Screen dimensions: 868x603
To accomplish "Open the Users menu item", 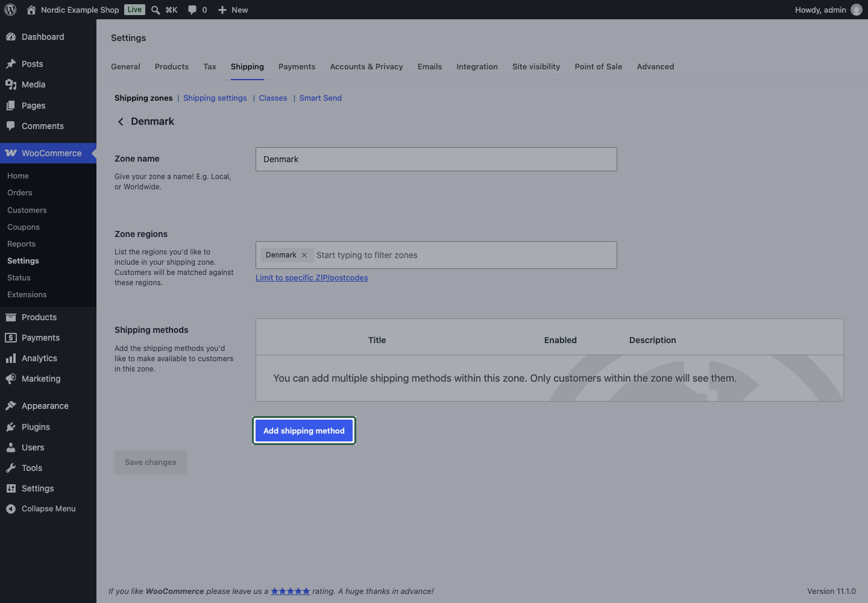I will click(48, 447).
